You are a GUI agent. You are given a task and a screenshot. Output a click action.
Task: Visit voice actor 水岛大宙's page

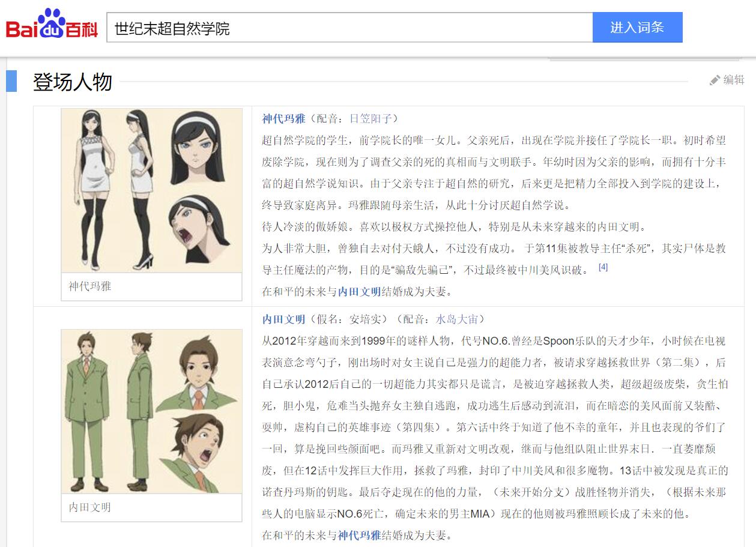point(456,319)
